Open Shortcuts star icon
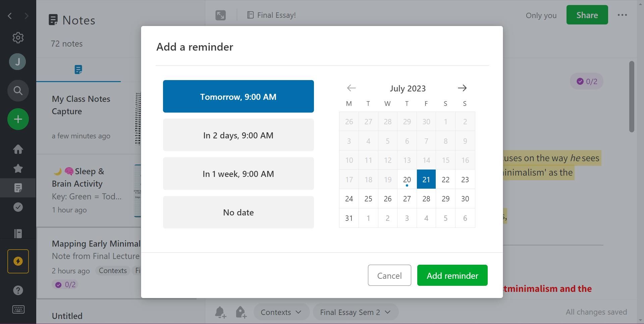This screenshot has height=324, width=644. tap(18, 168)
